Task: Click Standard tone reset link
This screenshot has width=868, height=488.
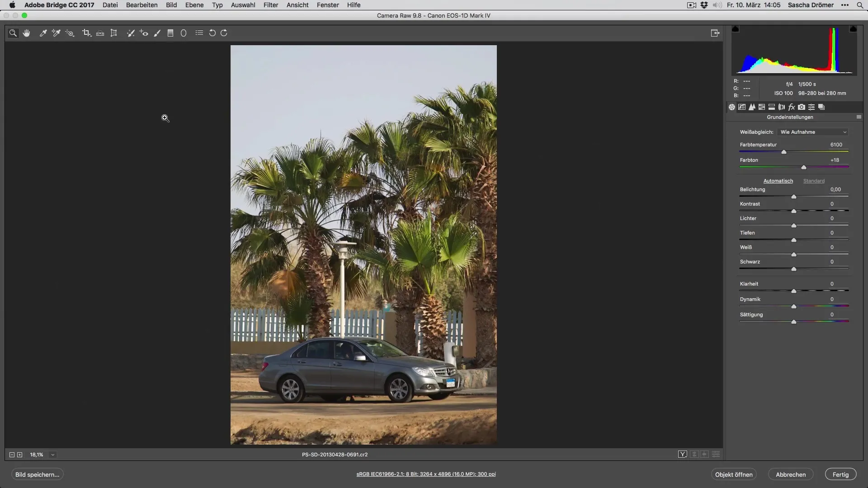Action: click(814, 181)
